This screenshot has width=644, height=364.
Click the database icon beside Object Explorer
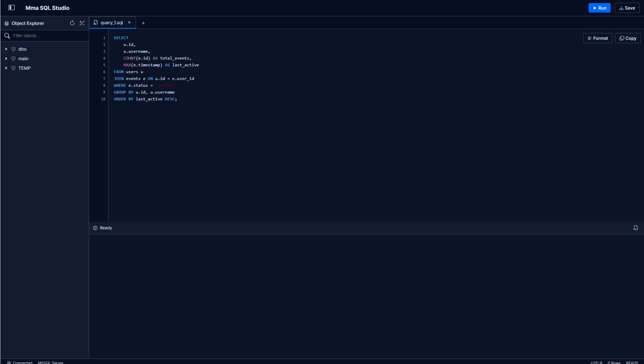pos(6,23)
